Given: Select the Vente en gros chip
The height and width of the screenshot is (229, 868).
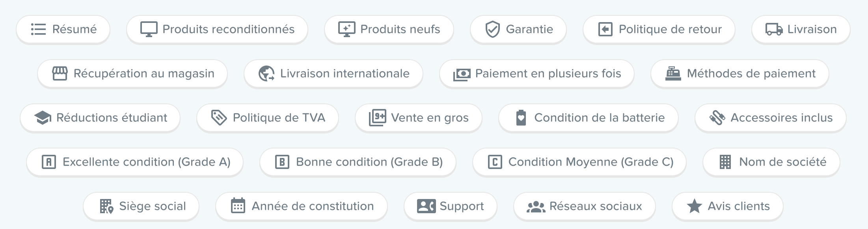Looking at the screenshot, I should tap(419, 118).
